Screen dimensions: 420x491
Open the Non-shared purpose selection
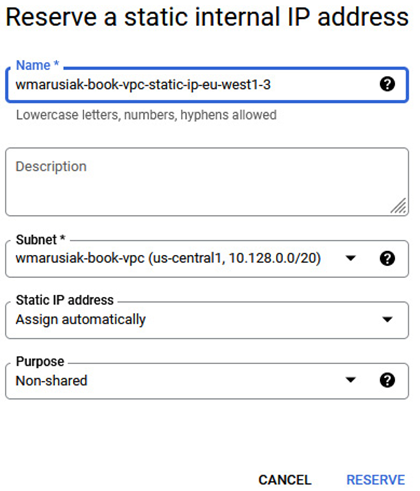tap(207, 381)
